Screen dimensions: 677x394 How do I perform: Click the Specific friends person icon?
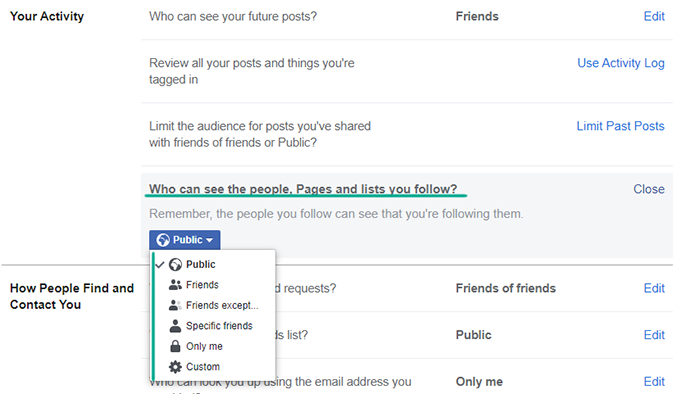click(x=175, y=326)
